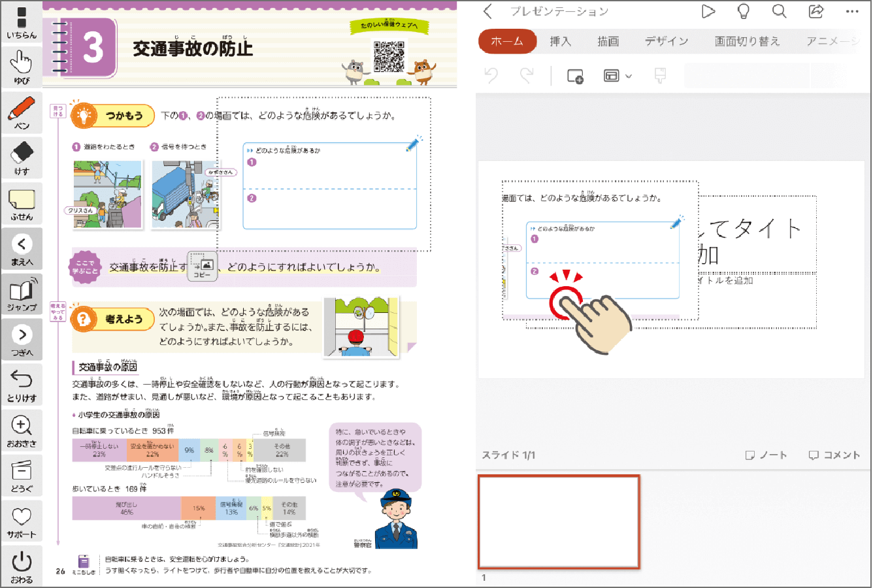Click the つかもう lightbulb label
Screen dimensions: 873x588
[x=113, y=116]
